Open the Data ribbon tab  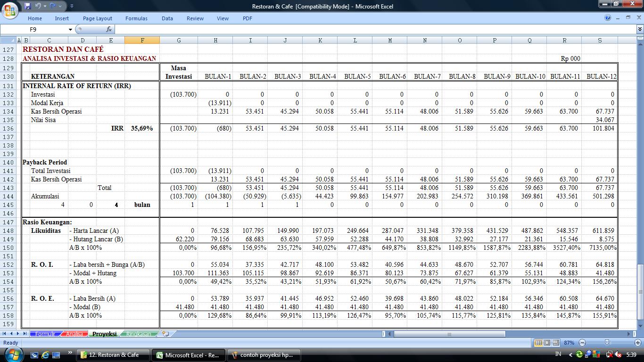coord(167,18)
